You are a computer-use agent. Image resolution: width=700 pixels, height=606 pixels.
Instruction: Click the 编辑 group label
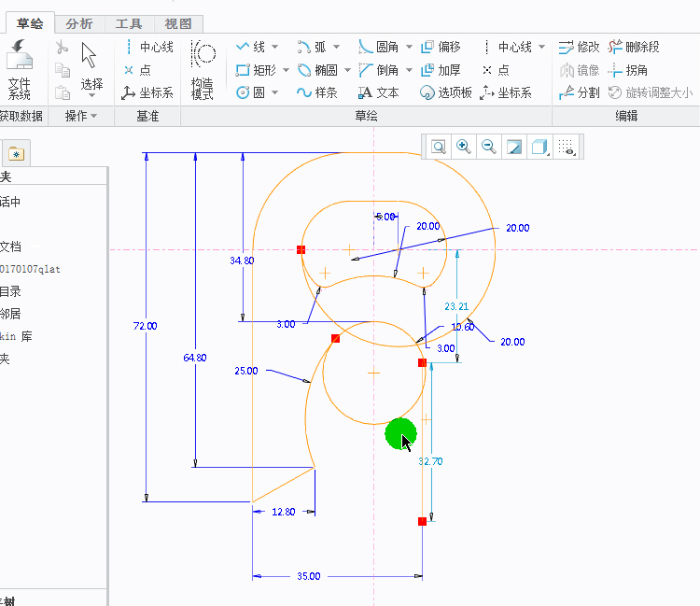(x=626, y=116)
